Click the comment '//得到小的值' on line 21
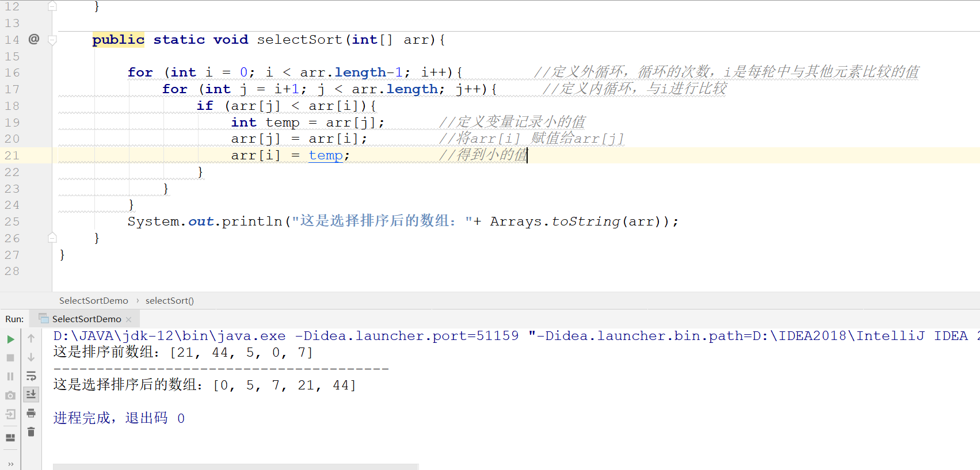980x470 pixels. click(483, 155)
